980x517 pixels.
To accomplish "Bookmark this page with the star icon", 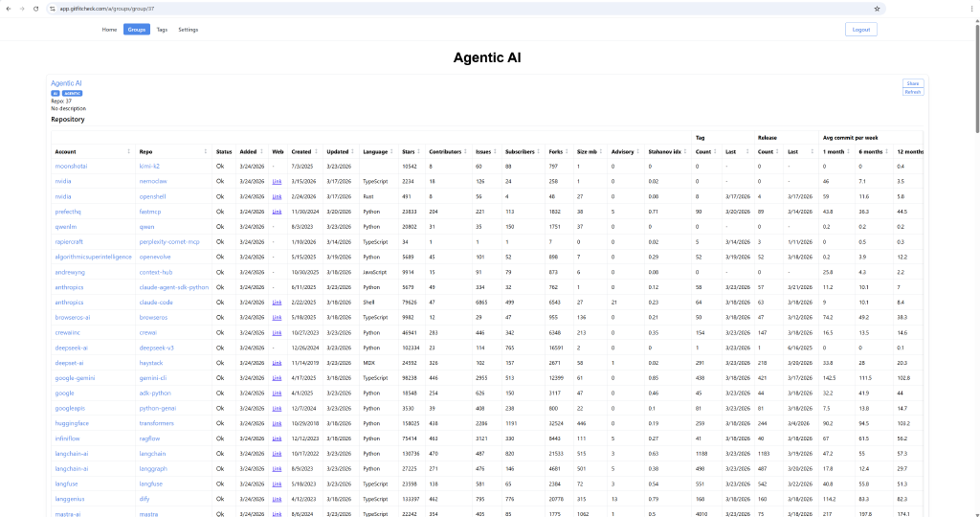I will coord(877,9).
